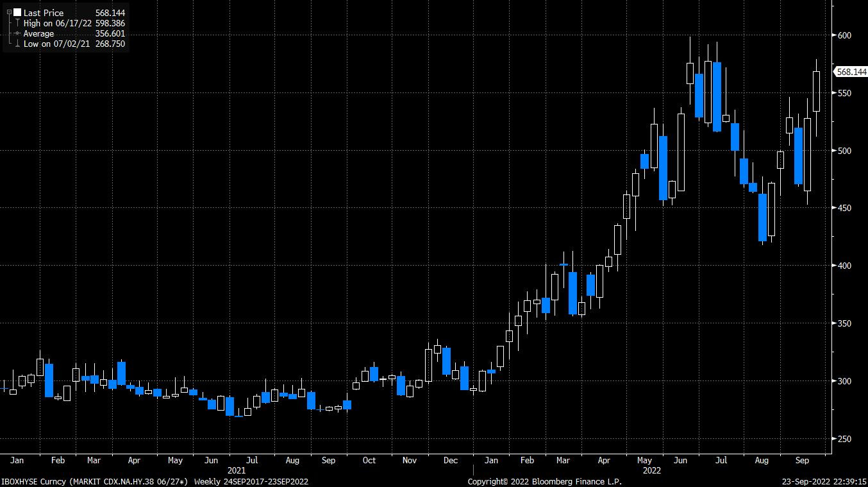The height and width of the screenshot is (487, 868).
Task: Click the 600 y-axis label
Action: tap(844, 35)
